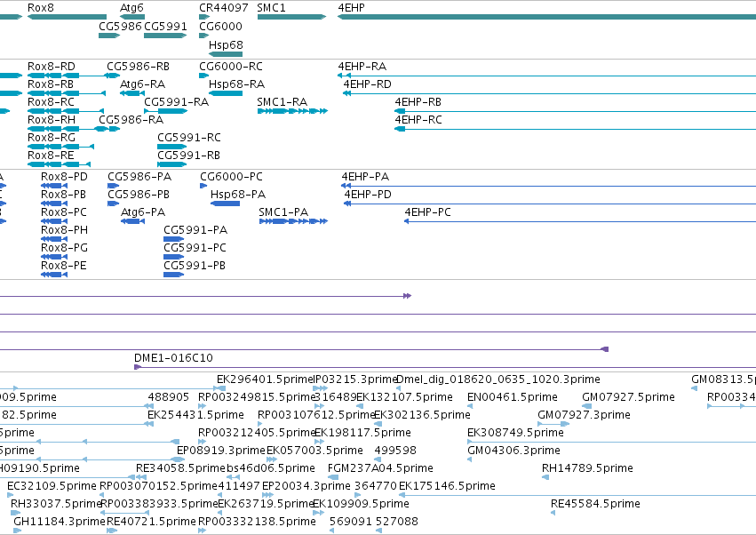Viewport: 756px width, 535px height.
Task: Select the Rox8-PH protein label
Action: 64,230
